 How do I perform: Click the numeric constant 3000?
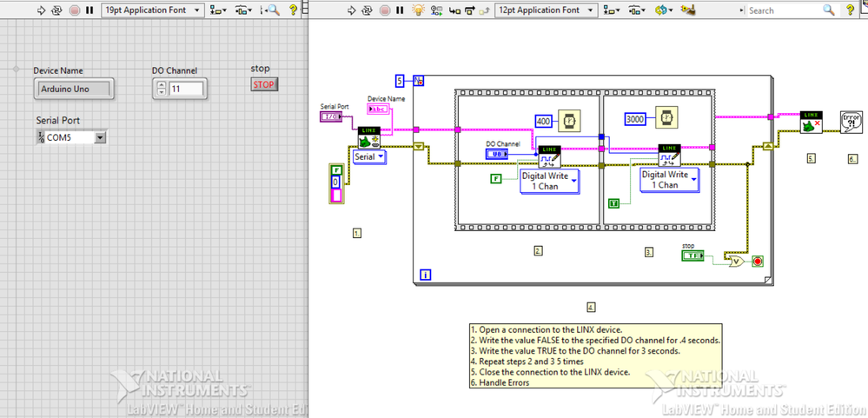[636, 118]
